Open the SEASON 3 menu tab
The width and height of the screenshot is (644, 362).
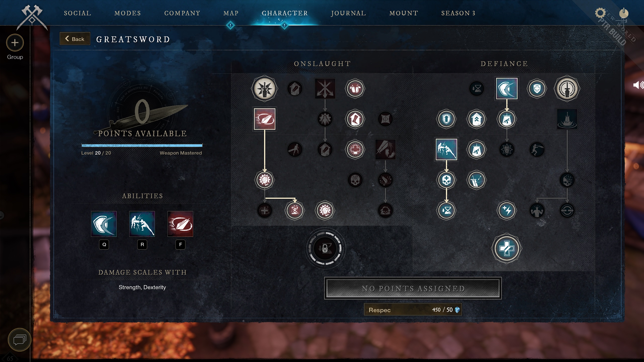[459, 13]
